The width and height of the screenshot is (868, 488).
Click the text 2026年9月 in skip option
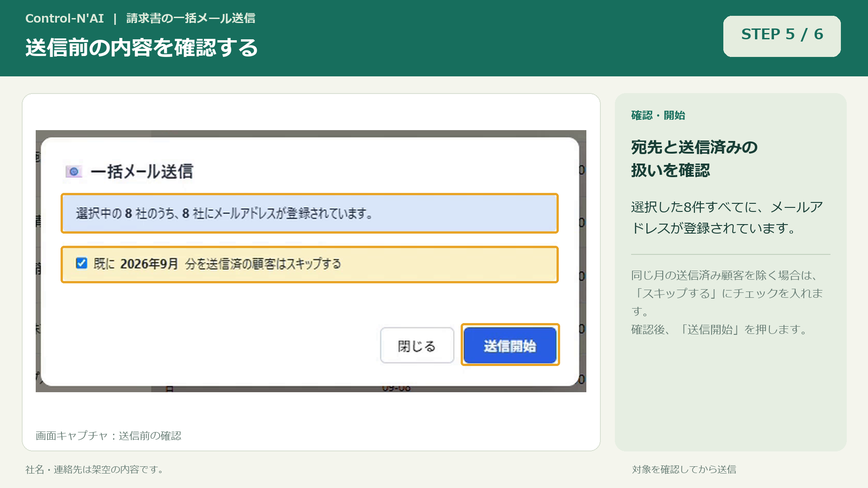(149, 263)
